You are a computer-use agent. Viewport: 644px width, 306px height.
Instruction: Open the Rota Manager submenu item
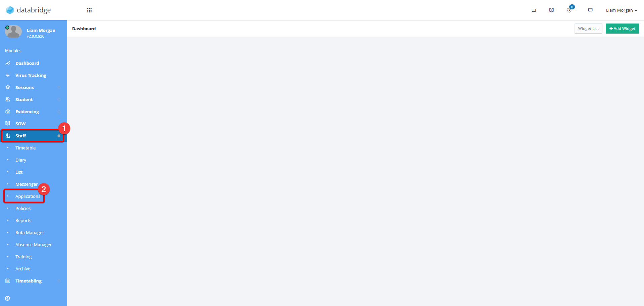point(30,232)
